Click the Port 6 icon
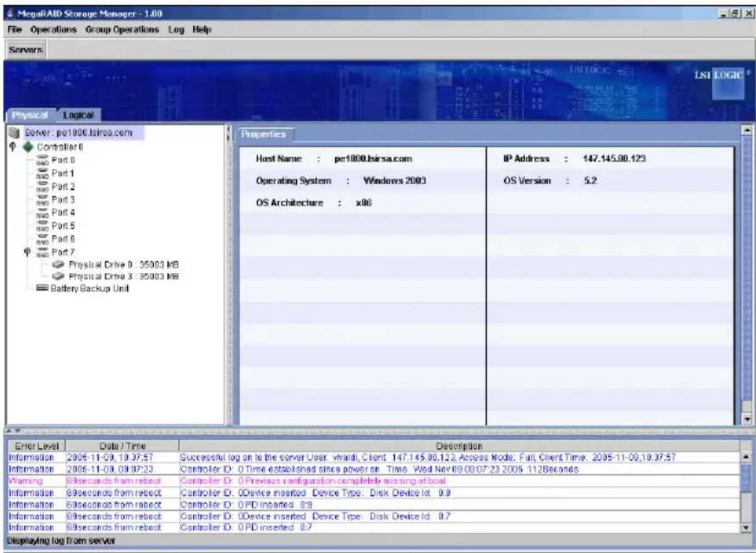This screenshot has height=553, width=756. click(x=43, y=239)
